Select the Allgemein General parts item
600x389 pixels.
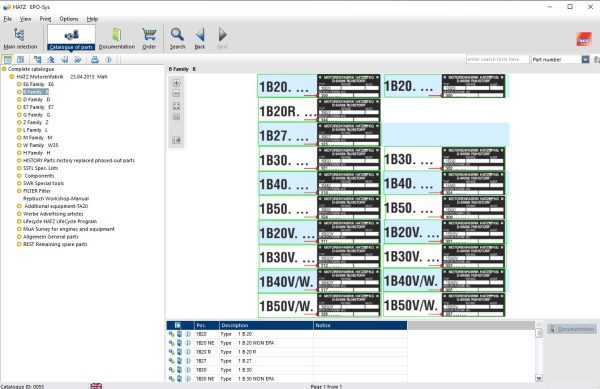(x=51, y=237)
